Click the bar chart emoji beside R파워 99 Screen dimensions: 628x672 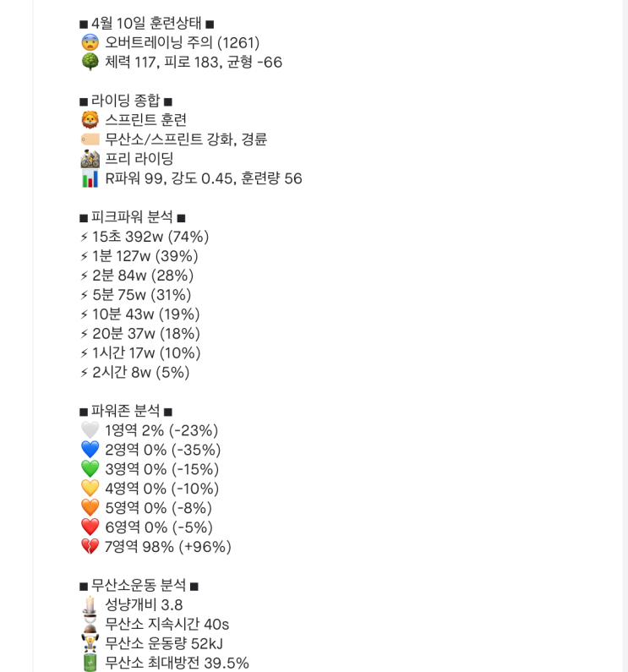[90, 178]
